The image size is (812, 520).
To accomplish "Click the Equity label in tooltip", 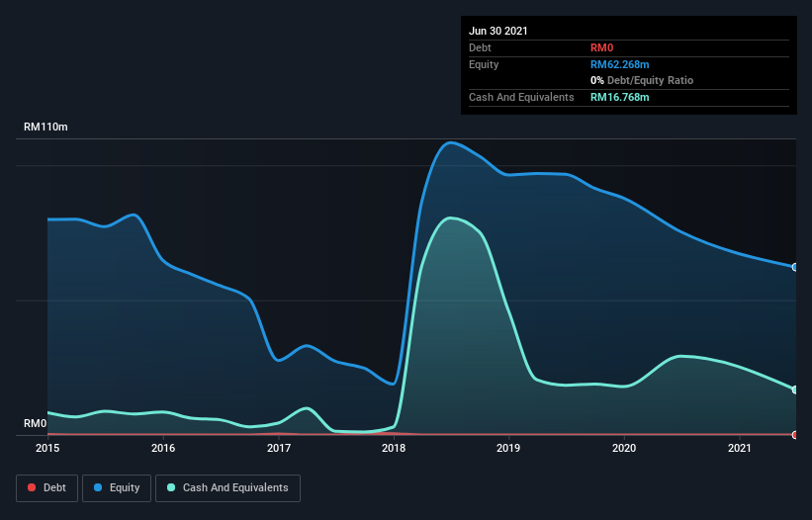I will point(484,64).
